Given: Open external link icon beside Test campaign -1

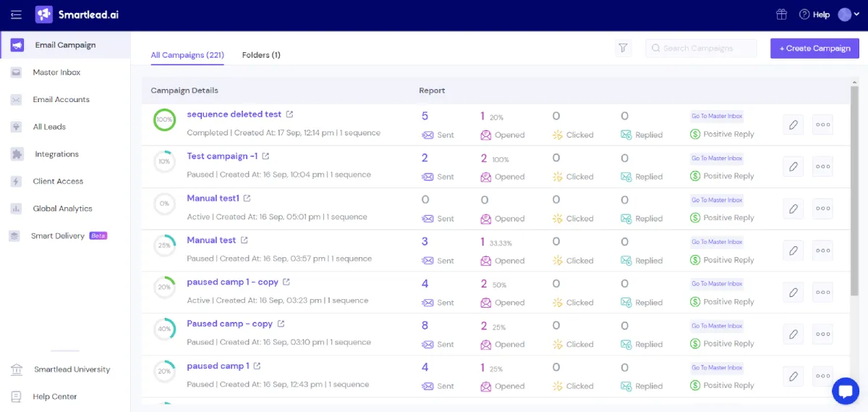Looking at the screenshot, I should coord(265,156).
